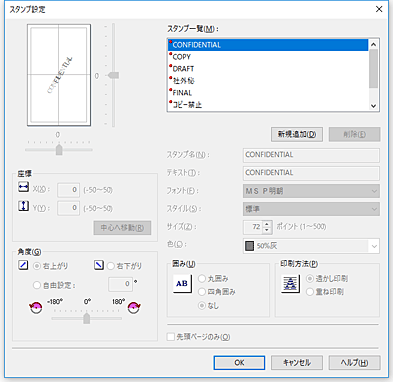Click the stamp preview thumbnail

[x=59, y=75]
